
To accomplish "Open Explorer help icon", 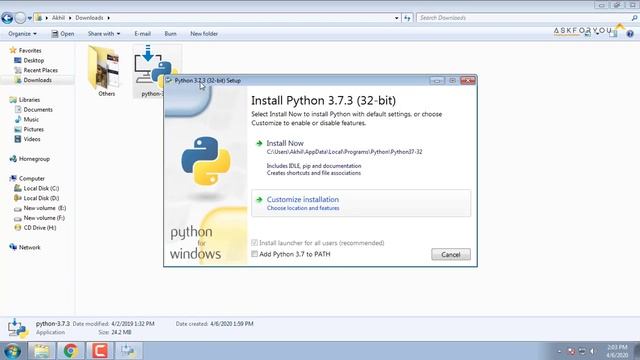I will pyautogui.click(x=630, y=34).
